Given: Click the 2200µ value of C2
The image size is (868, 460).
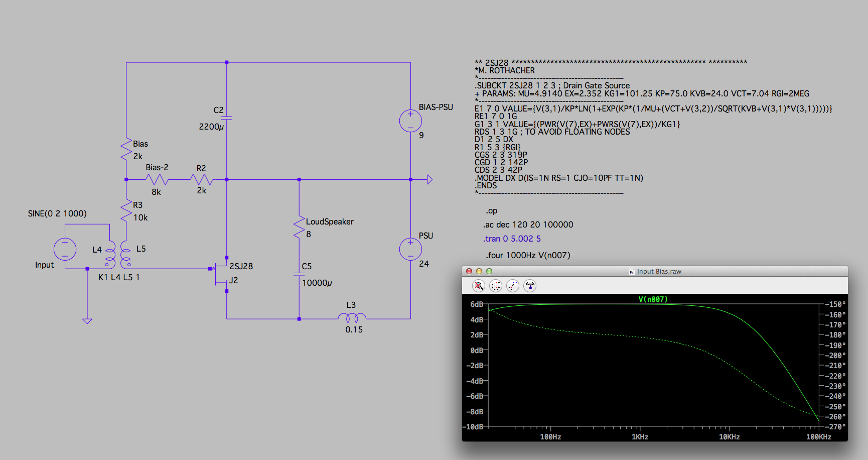Looking at the screenshot, I should pos(211,127).
